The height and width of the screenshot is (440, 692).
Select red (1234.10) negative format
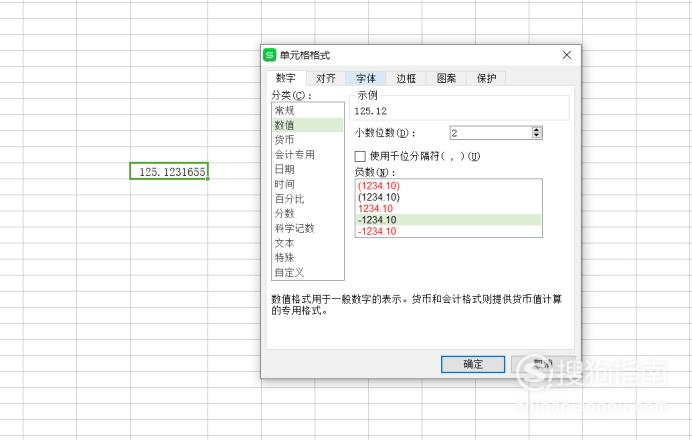448,186
